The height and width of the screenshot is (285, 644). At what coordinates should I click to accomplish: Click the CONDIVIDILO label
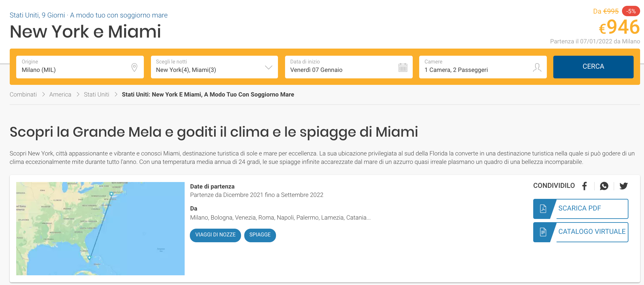[554, 186]
